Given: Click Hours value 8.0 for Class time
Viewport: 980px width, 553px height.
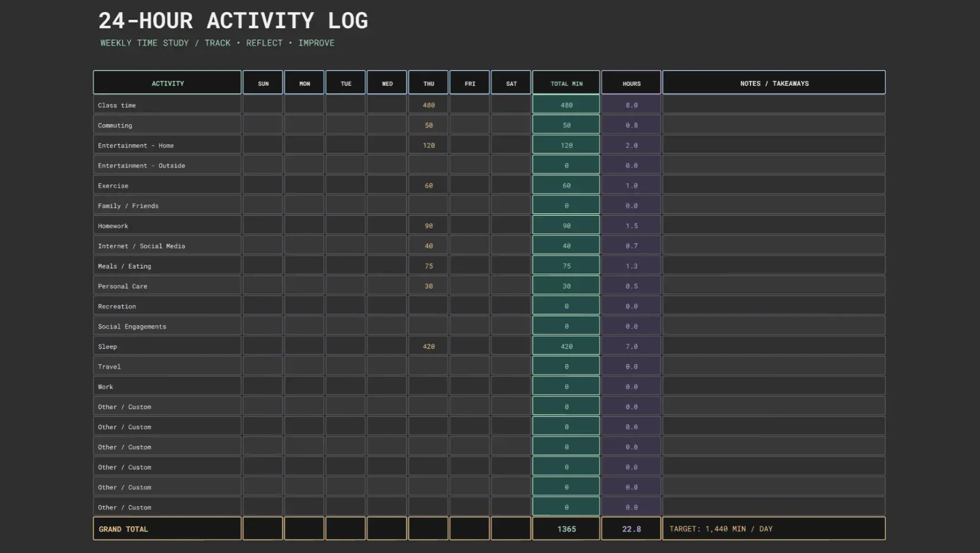Looking at the screenshot, I should (631, 105).
